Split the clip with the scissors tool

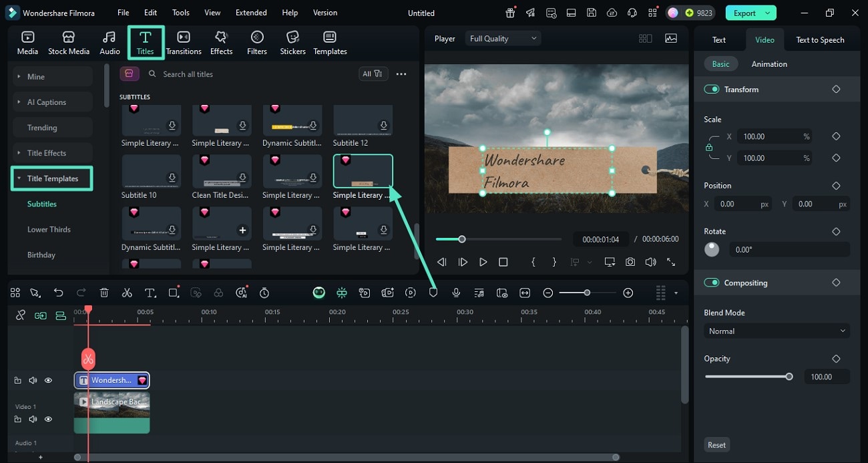point(127,293)
